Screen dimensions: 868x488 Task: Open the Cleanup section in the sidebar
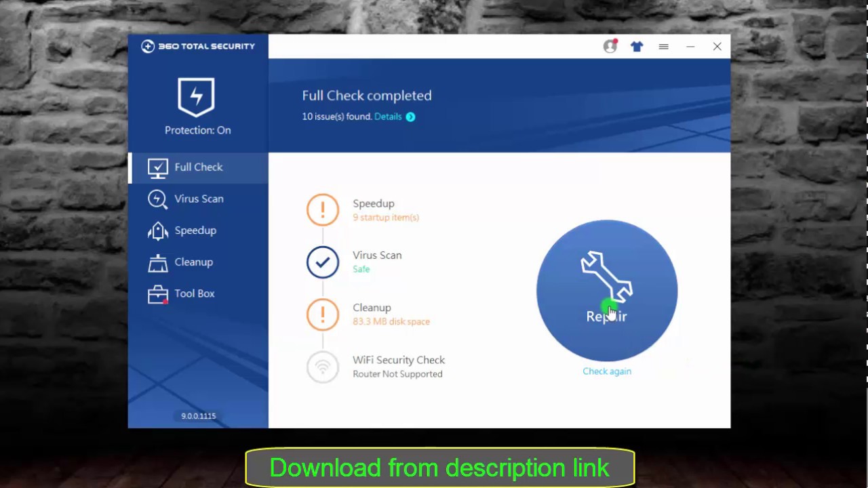click(x=198, y=262)
